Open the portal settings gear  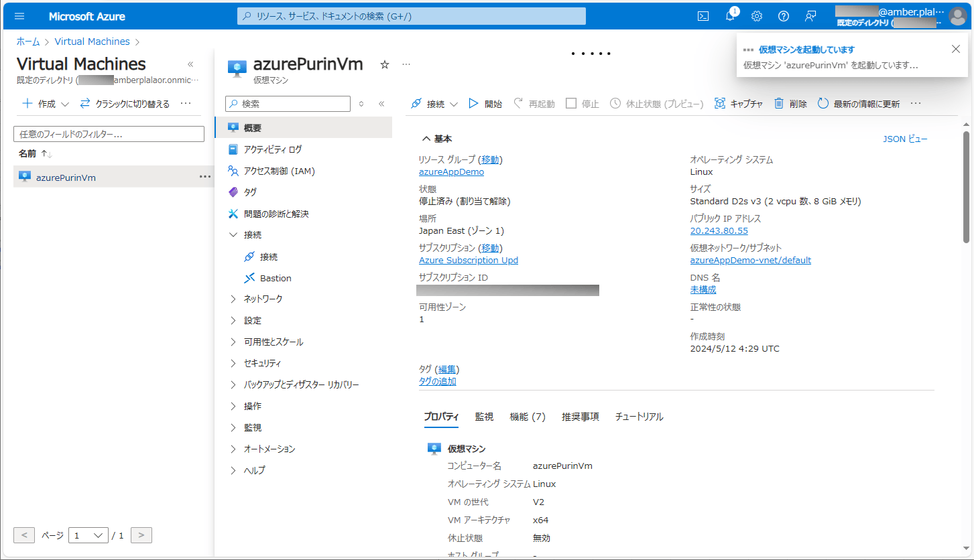tap(757, 16)
